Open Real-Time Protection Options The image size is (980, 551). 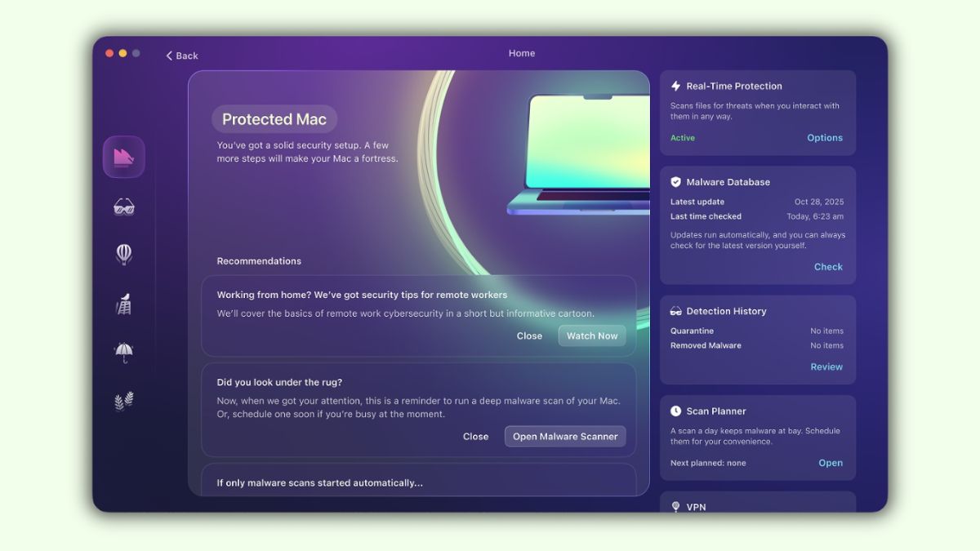coord(825,138)
